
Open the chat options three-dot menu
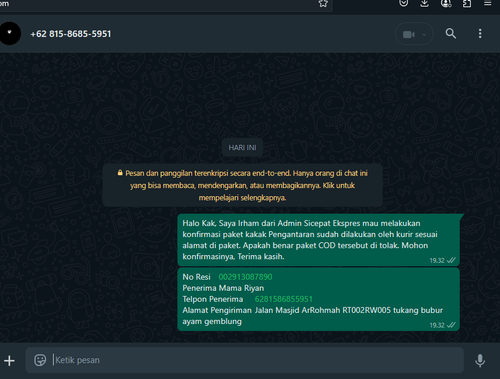click(x=480, y=33)
